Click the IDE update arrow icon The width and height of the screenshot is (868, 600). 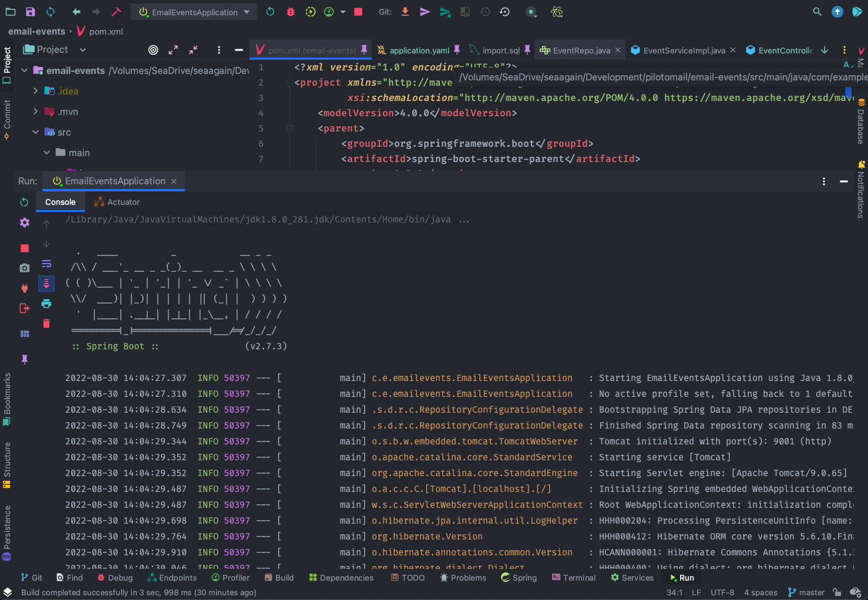coord(837,12)
